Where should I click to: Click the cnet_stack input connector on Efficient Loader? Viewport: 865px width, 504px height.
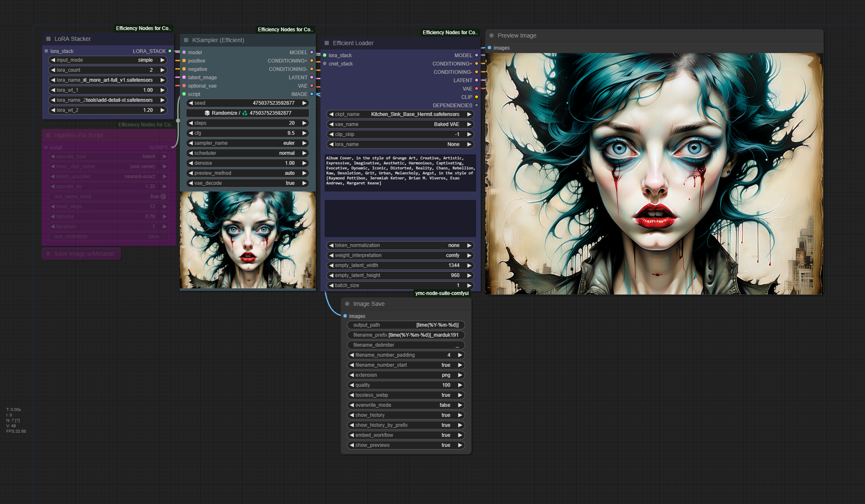(x=325, y=63)
